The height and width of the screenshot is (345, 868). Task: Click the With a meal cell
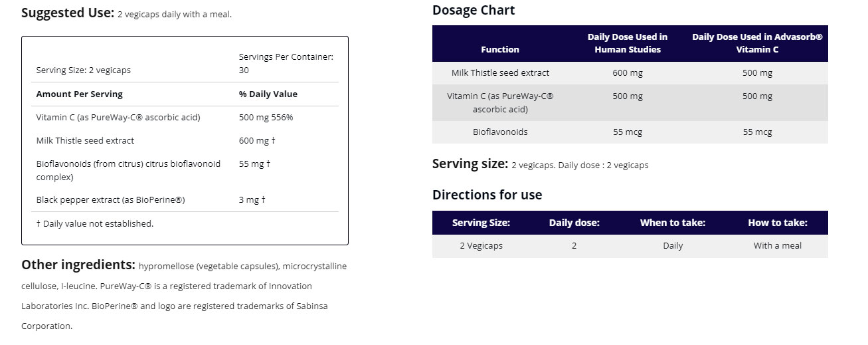pos(778,246)
